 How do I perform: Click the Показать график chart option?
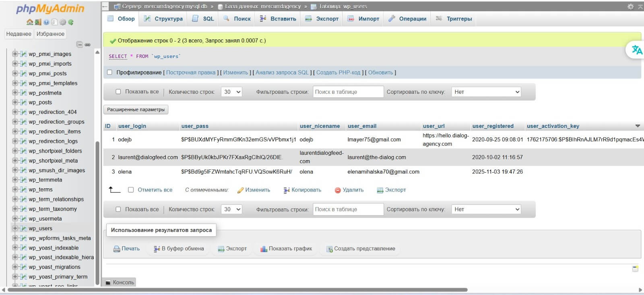(x=286, y=249)
